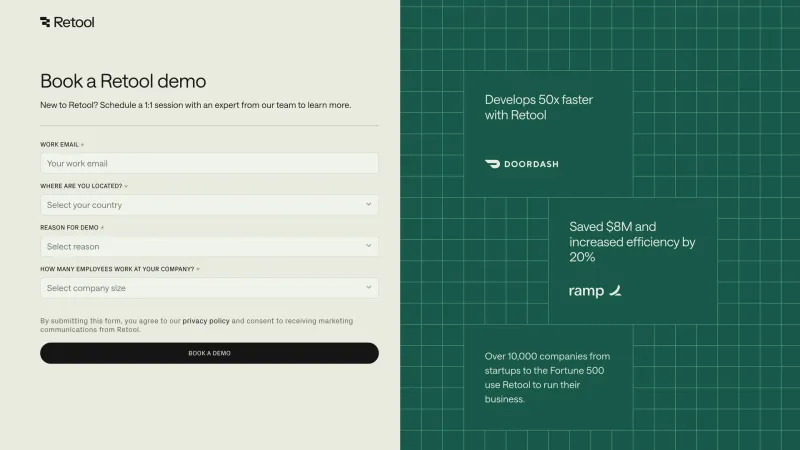Click the DoorDash logo
The image size is (800, 450).
click(521, 164)
